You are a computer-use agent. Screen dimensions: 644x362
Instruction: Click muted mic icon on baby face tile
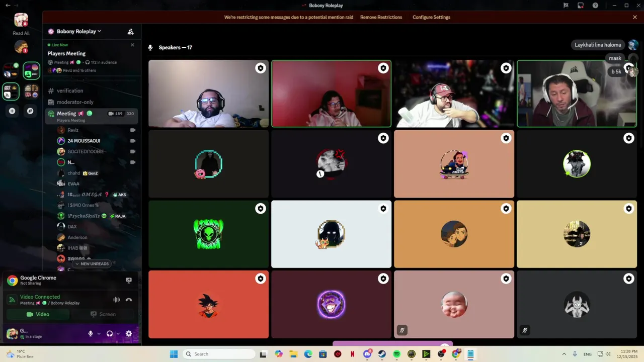point(402,330)
